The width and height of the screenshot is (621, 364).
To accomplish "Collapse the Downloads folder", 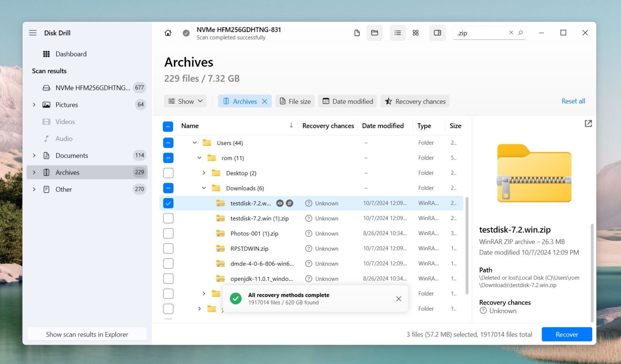I will [x=204, y=188].
